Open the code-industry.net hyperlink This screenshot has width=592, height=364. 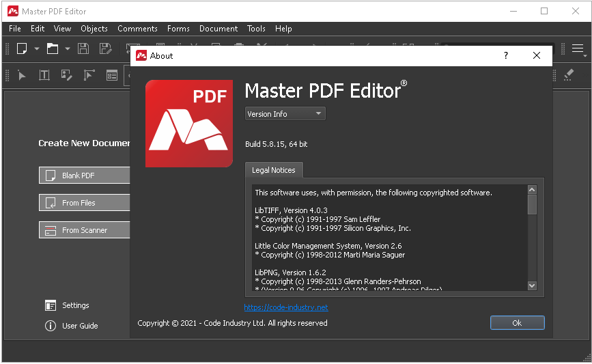point(285,307)
